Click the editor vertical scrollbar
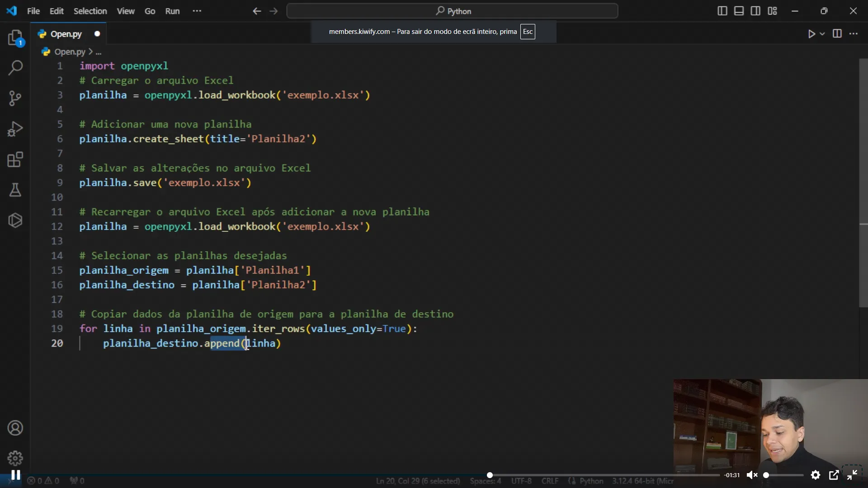 click(x=863, y=183)
